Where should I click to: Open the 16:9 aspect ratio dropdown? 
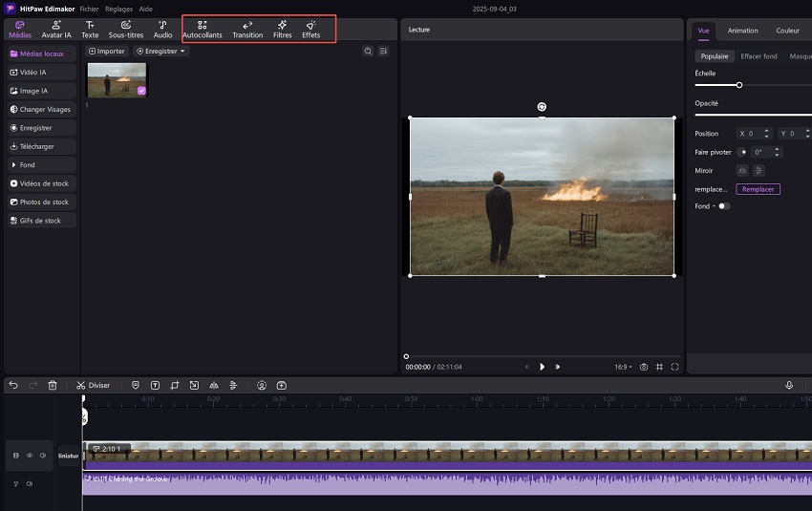tap(623, 367)
